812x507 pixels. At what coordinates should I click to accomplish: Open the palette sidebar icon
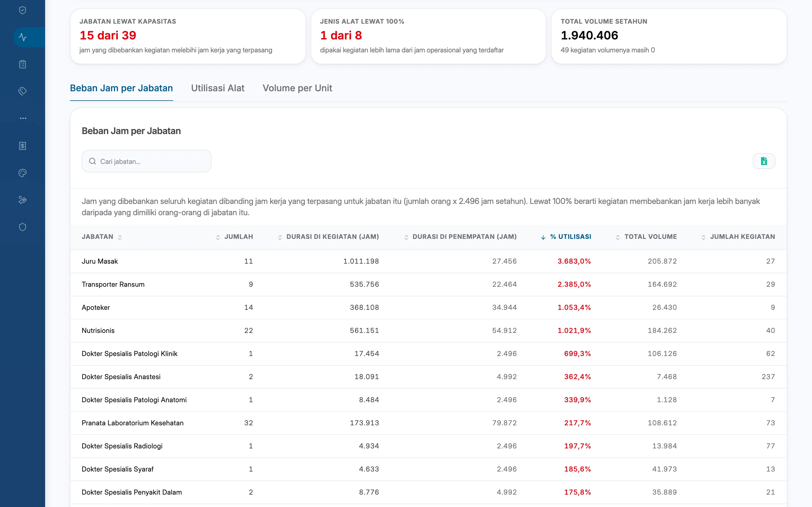click(23, 173)
